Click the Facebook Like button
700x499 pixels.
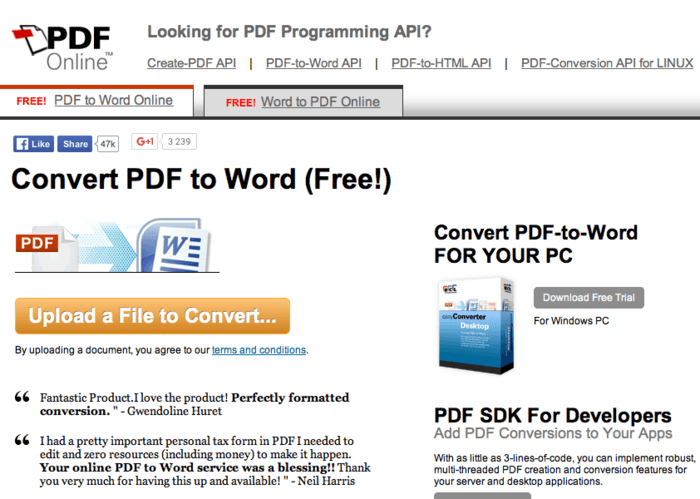tap(33, 144)
